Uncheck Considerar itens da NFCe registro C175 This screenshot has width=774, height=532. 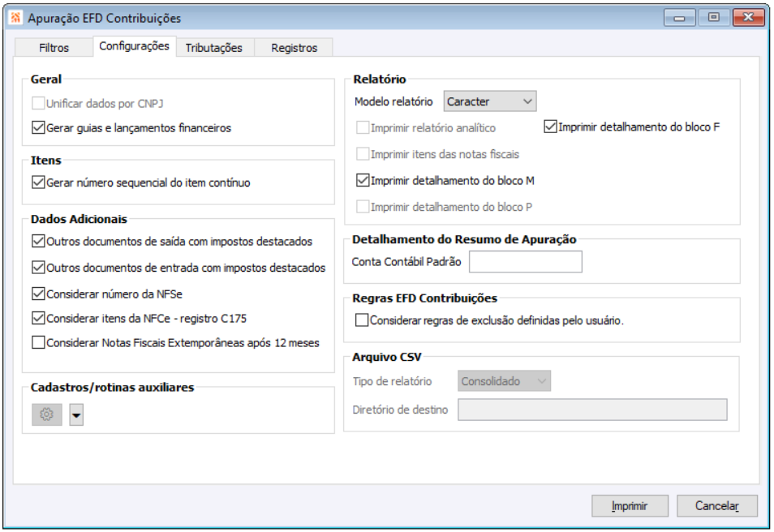(x=38, y=318)
